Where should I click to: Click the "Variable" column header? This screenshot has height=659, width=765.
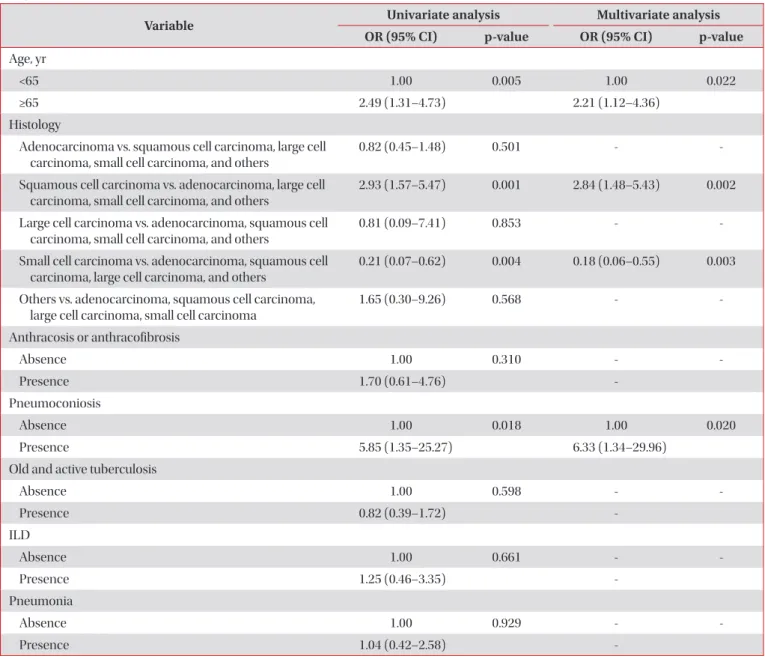[x=169, y=26]
